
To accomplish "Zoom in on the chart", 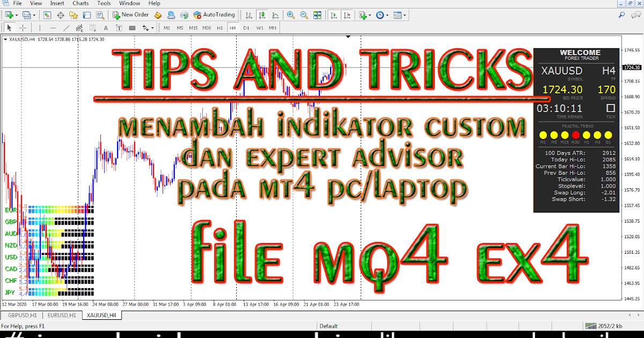I will (290, 15).
